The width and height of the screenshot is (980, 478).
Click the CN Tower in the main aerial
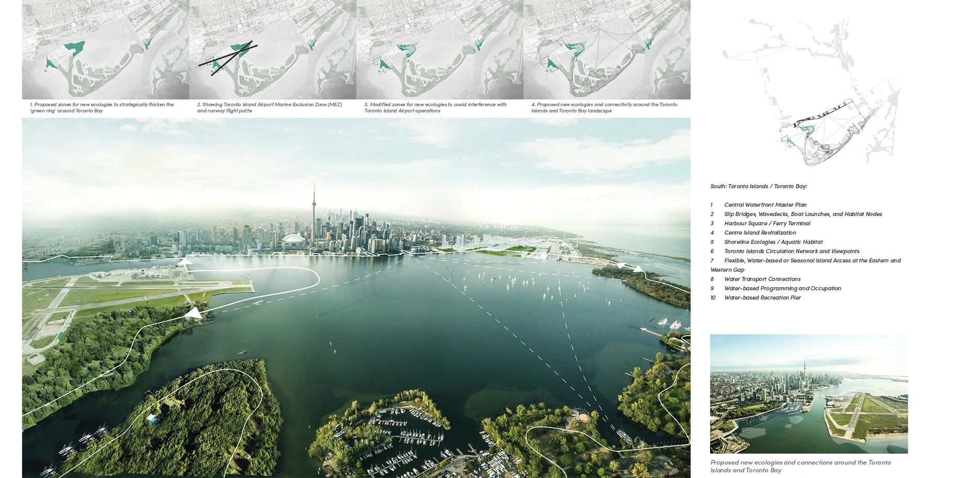click(x=313, y=217)
